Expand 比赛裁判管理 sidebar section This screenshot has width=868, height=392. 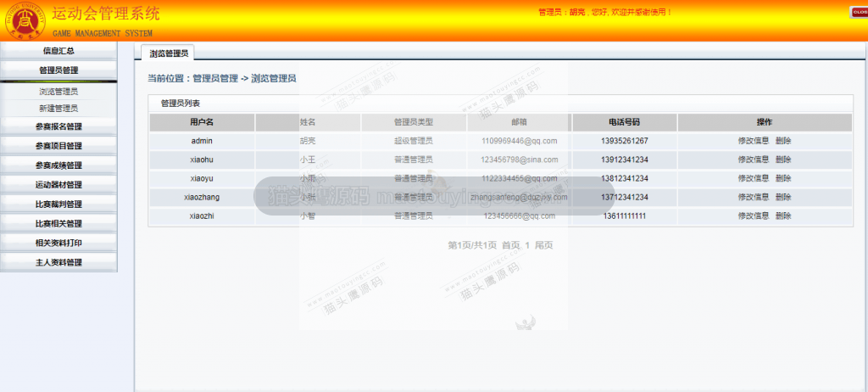click(58, 204)
